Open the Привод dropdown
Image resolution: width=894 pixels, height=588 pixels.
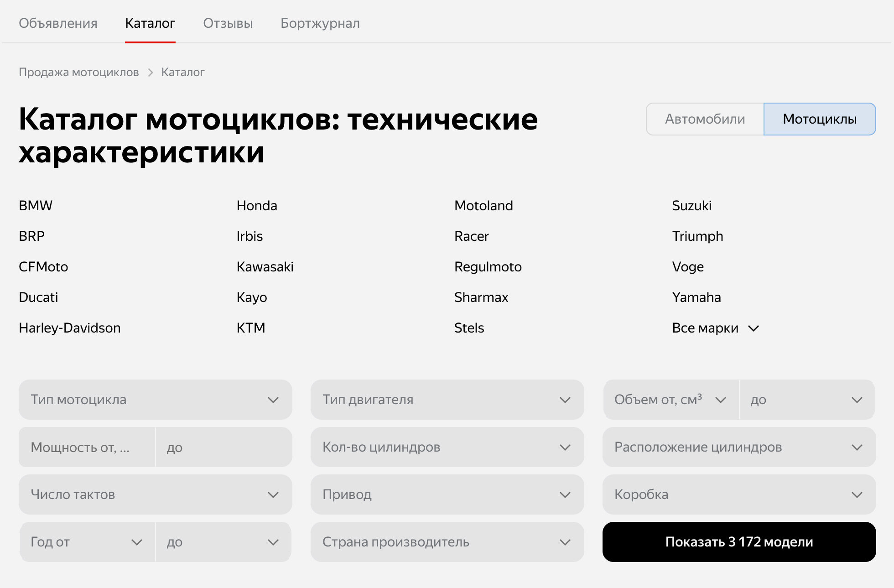(447, 494)
